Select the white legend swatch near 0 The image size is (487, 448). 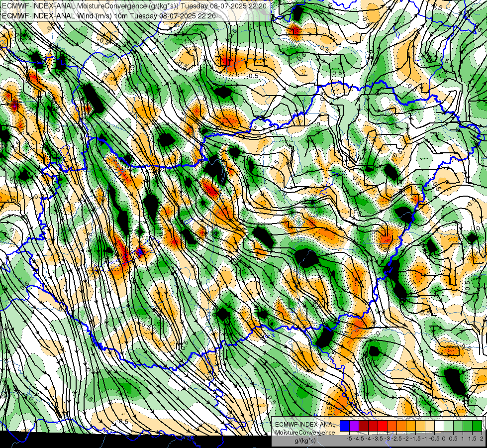pos(439,426)
